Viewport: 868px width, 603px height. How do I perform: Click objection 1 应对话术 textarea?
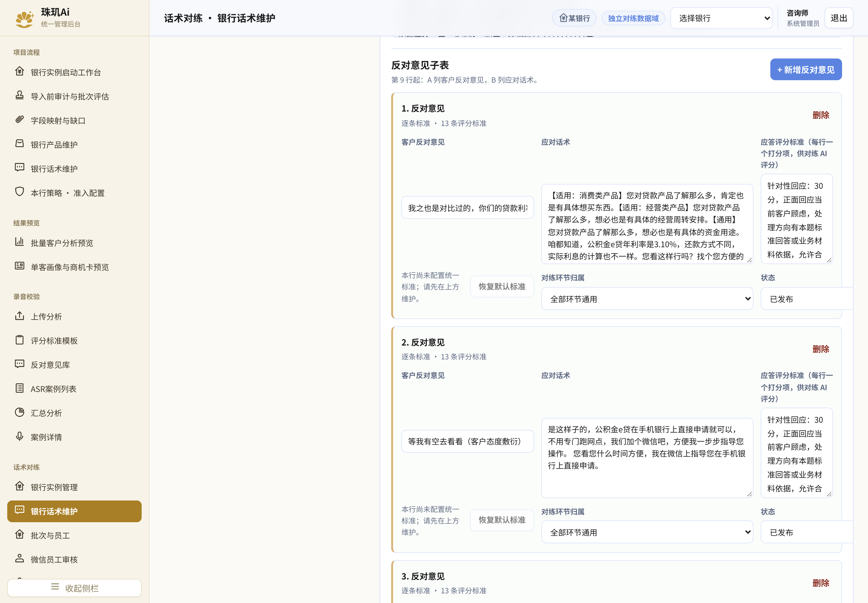pyautogui.click(x=647, y=224)
